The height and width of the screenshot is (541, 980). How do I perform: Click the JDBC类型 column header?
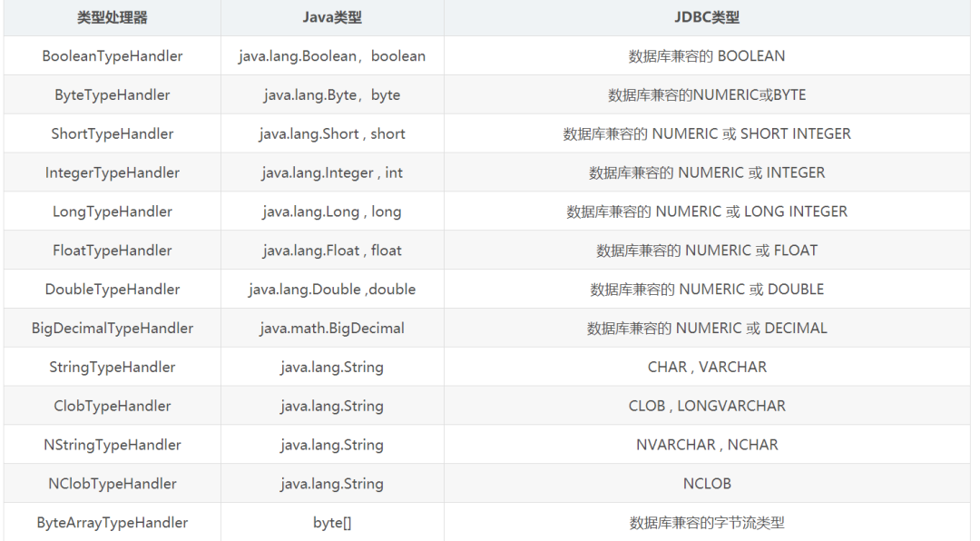(707, 17)
